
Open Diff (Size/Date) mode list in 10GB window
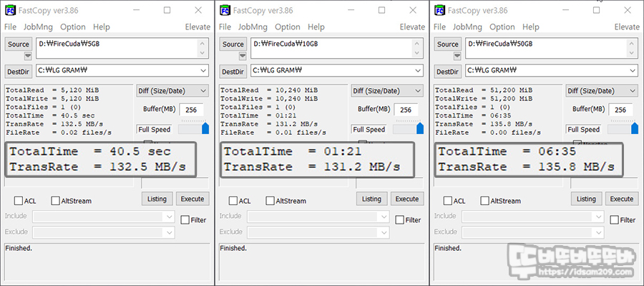387,91
